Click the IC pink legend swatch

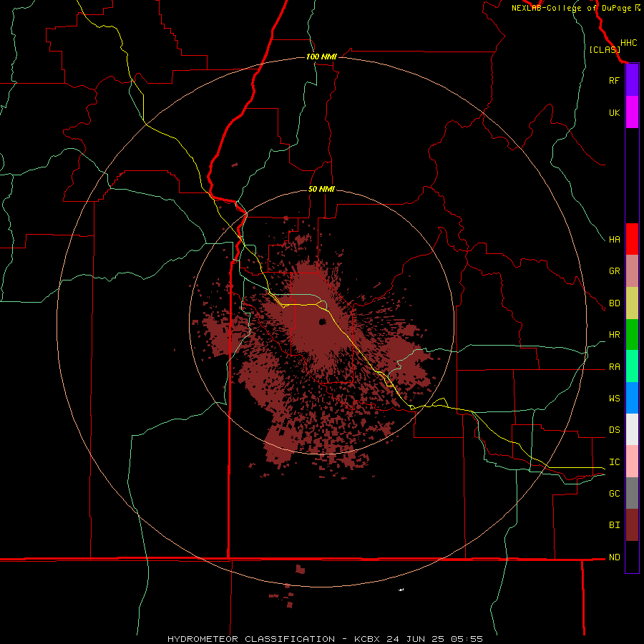coord(632,462)
